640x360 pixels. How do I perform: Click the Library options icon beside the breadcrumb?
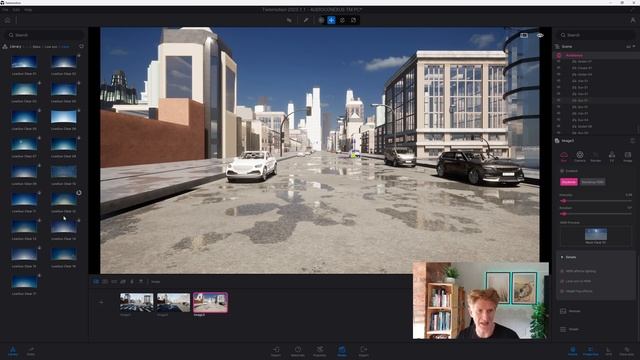pyautogui.click(x=81, y=47)
